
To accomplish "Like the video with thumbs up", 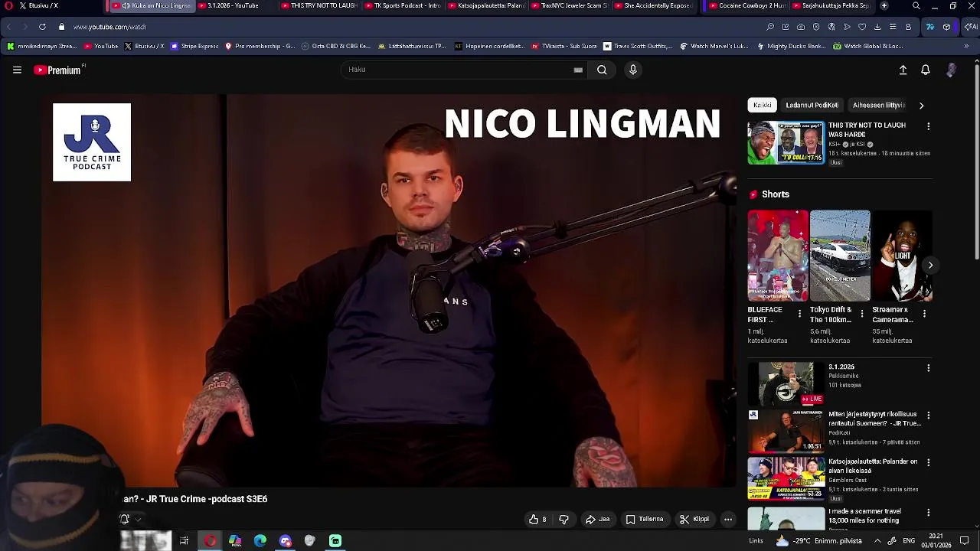I will pos(537,519).
